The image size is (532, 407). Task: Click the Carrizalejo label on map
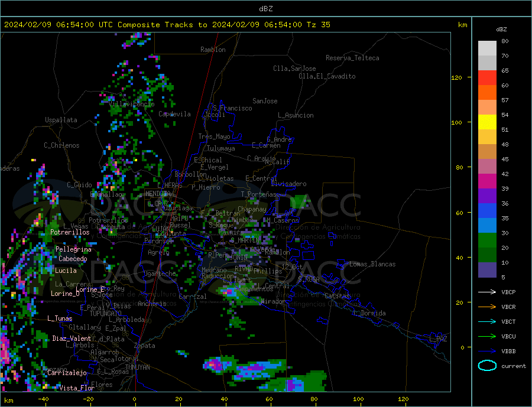(67, 373)
